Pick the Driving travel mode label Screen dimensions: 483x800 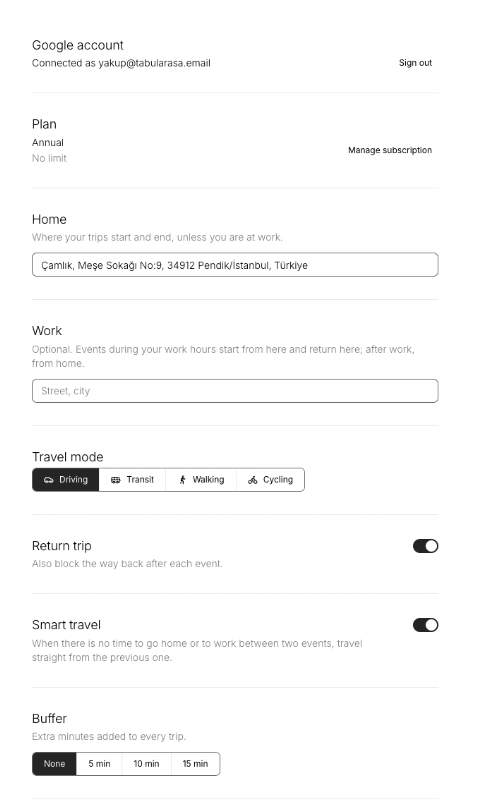click(x=73, y=480)
